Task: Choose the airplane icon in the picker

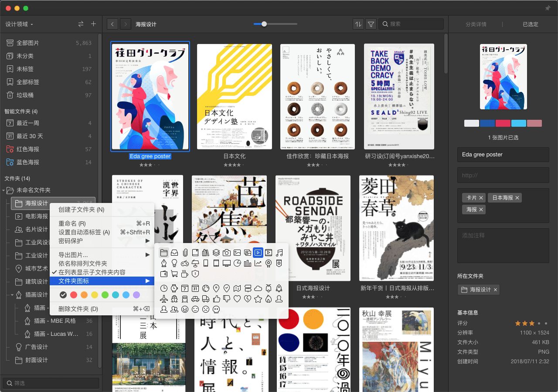Action: coord(164,299)
